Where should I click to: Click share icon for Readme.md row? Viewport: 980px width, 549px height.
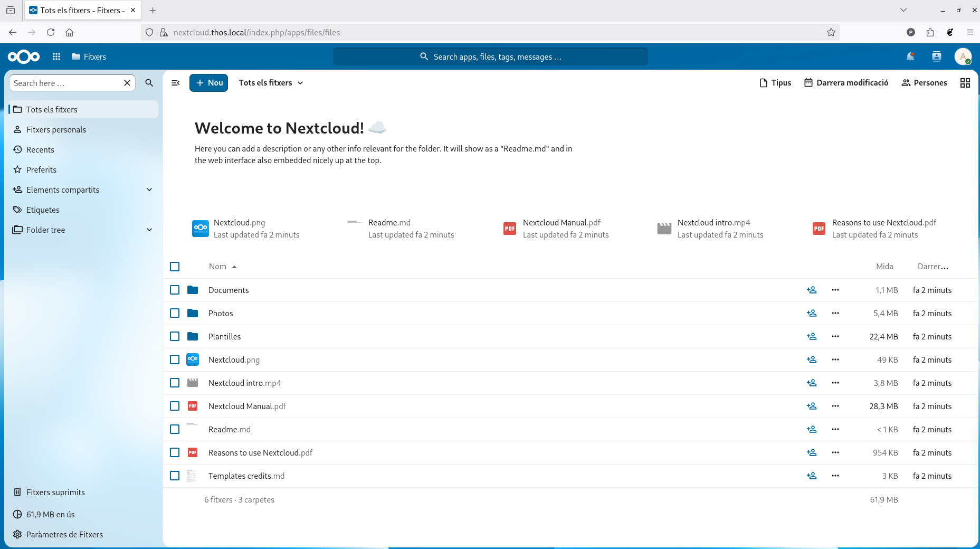(x=812, y=429)
